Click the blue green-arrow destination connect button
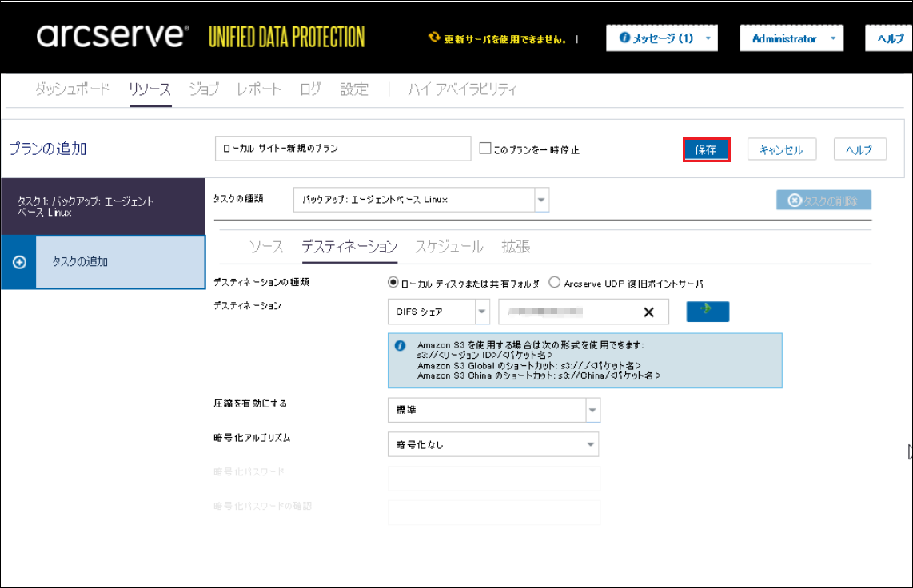 [x=708, y=311]
